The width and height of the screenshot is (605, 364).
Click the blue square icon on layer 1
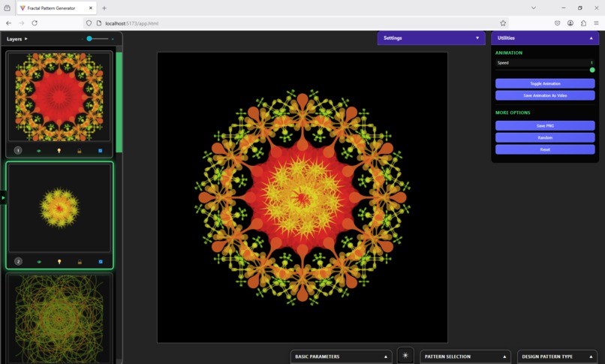coord(101,151)
